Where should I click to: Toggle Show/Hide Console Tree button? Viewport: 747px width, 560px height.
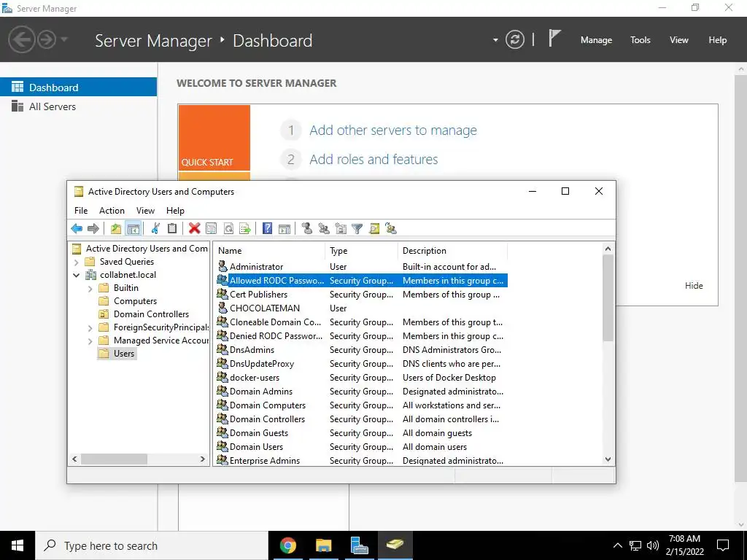coord(133,228)
